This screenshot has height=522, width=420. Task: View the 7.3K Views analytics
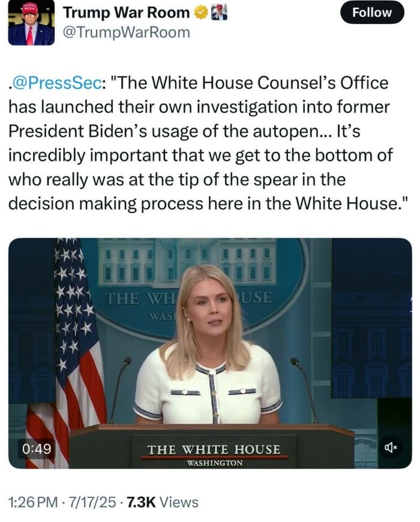[x=163, y=502]
